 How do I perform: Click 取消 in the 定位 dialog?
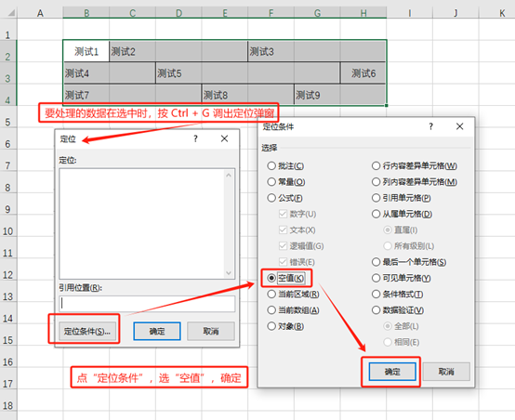coord(211,331)
